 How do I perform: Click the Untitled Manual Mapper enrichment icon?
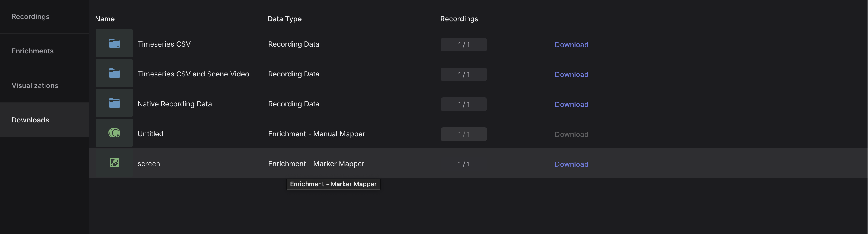(x=114, y=133)
